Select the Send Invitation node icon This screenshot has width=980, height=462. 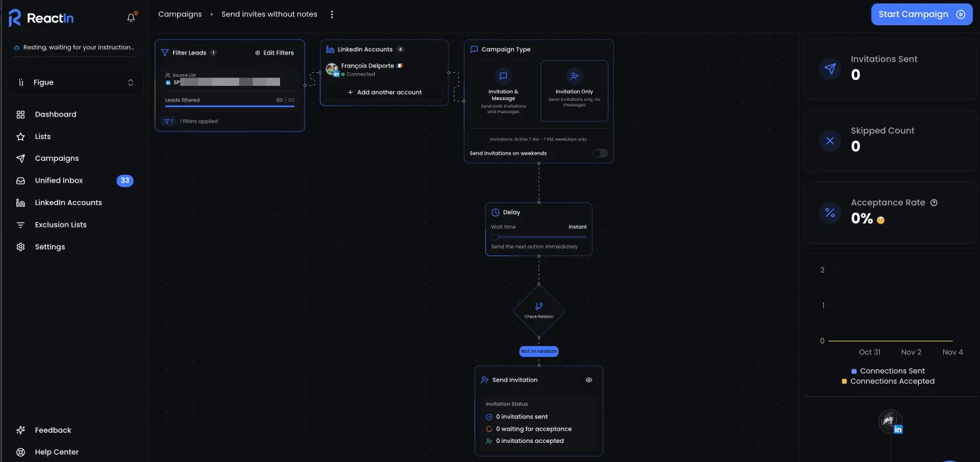click(x=485, y=380)
